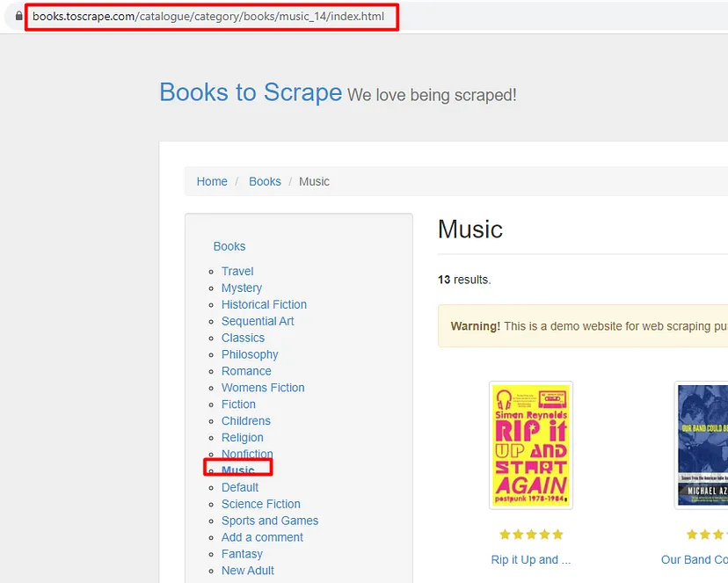Open the Science Fiction category
Viewport: 728px width, 583px height.
(261, 504)
